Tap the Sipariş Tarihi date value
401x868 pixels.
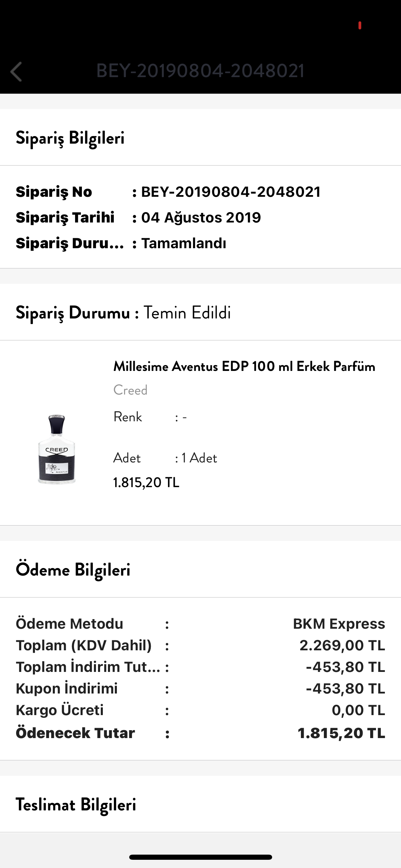(201, 218)
